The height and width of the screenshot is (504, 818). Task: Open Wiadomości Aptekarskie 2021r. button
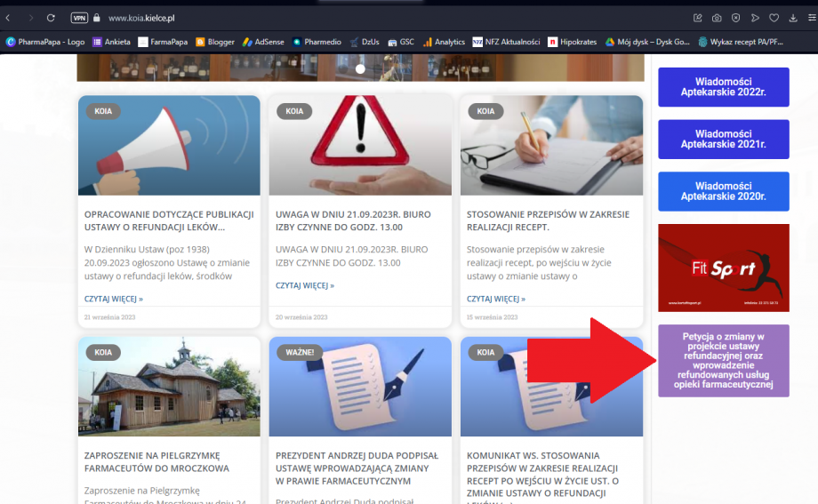(x=723, y=140)
